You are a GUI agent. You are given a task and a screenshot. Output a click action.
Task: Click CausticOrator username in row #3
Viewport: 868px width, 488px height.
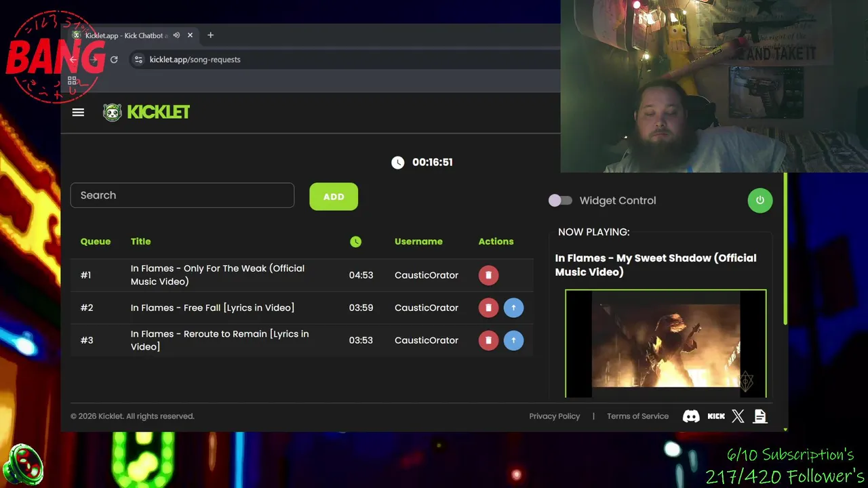pos(427,340)
